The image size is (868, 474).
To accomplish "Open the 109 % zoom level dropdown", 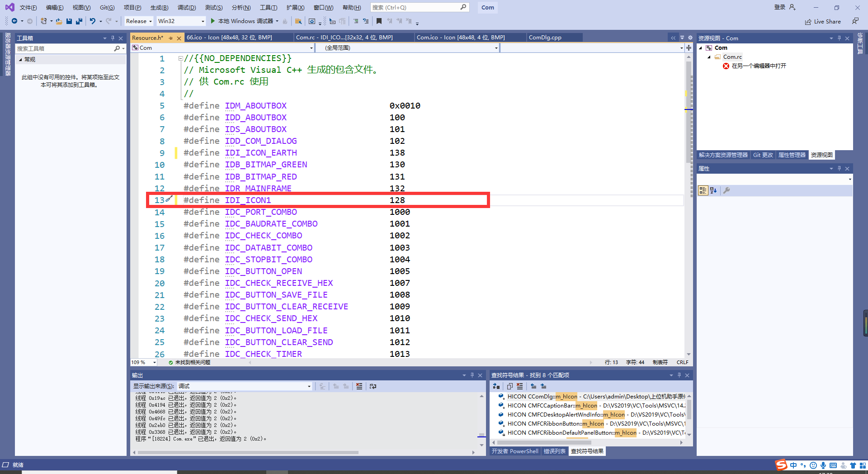I will click(x=143, y=362).
